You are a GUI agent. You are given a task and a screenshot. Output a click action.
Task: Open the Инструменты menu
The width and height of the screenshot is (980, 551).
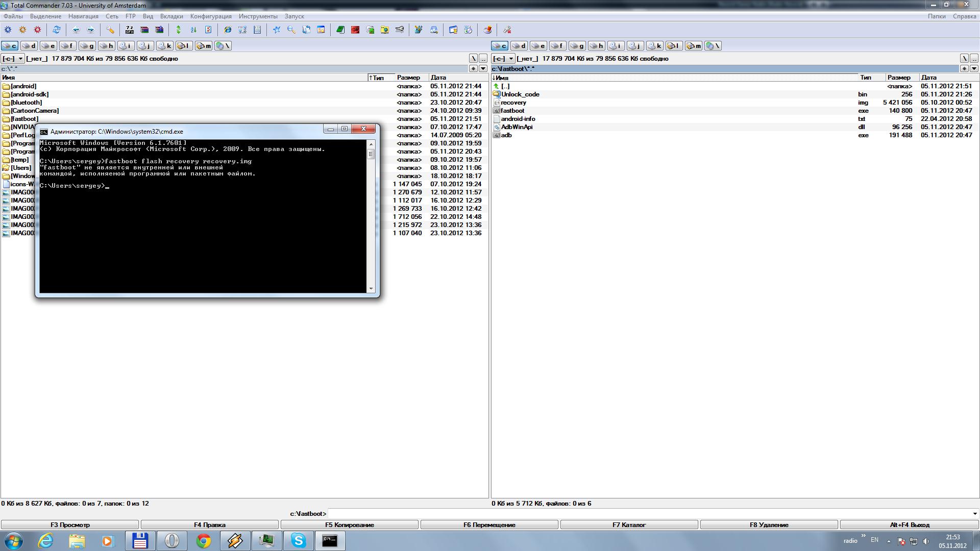coord(258,16)
